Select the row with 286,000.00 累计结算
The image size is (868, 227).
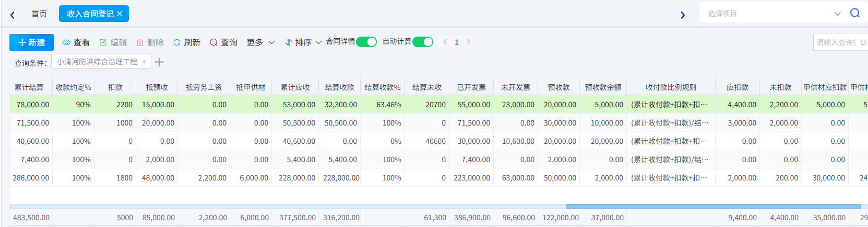click(438, 178)
